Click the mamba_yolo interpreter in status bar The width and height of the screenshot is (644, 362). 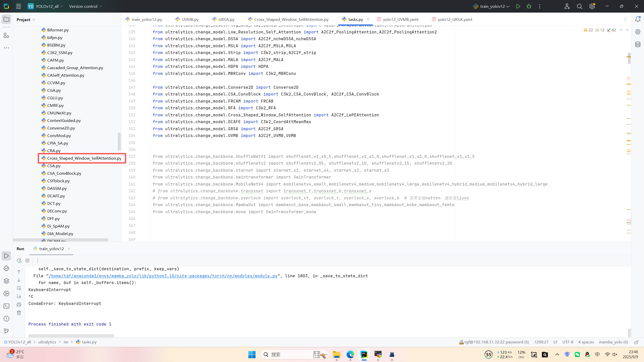tap(613, 342)
